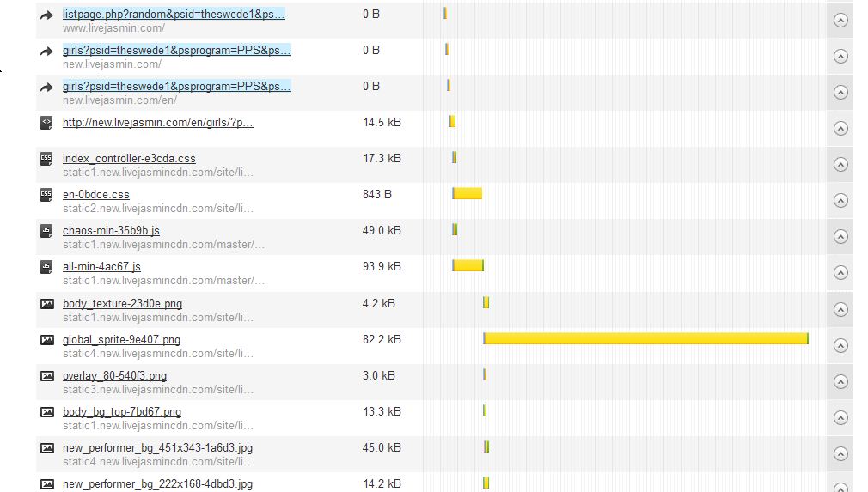Select the 843 B size value
The height and width of the screenshot is (492, 868).
pos(377,195)
